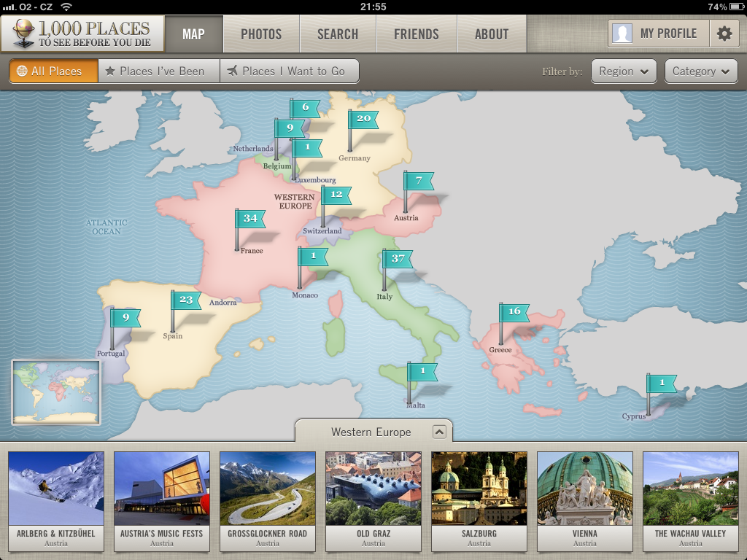Open the Category filter dropdown
The width and height of the screenshot is (747, 560).
click(x=701, y=71)
